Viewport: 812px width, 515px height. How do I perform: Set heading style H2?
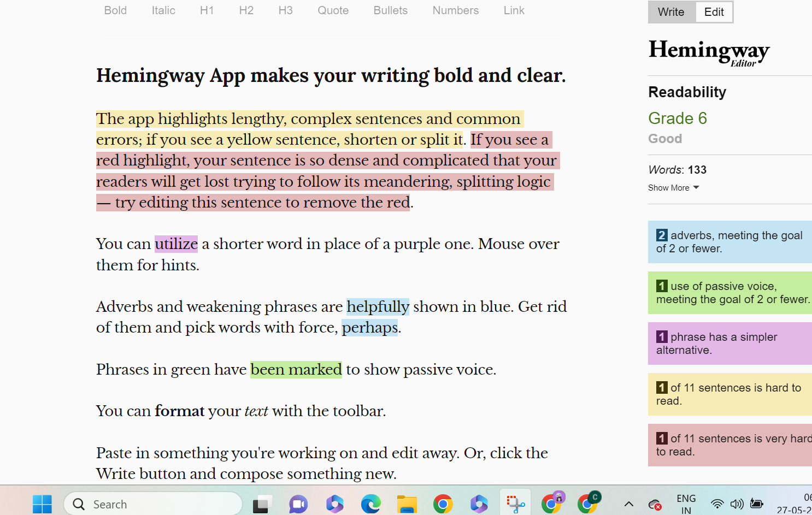pos(246,10)
